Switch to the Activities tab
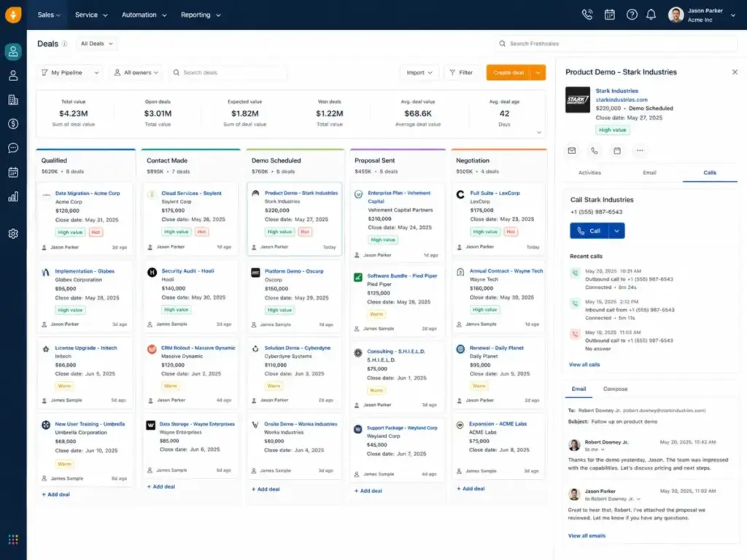This screenshot has width=747, height=560. (589, 173)
